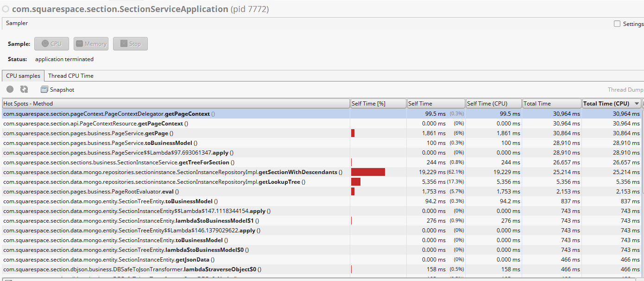644x281 pixels.
Task: Select the Sampler tab header
Action: coord(17,23)
